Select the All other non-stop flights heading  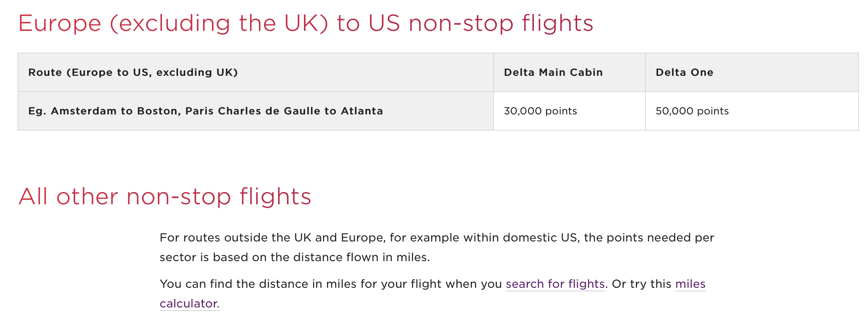pos(165,197)
